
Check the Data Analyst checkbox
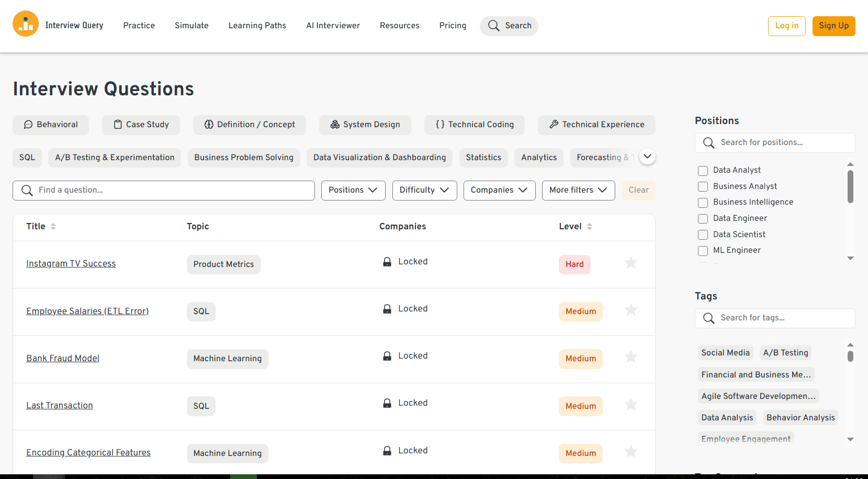tap(703, 171)
